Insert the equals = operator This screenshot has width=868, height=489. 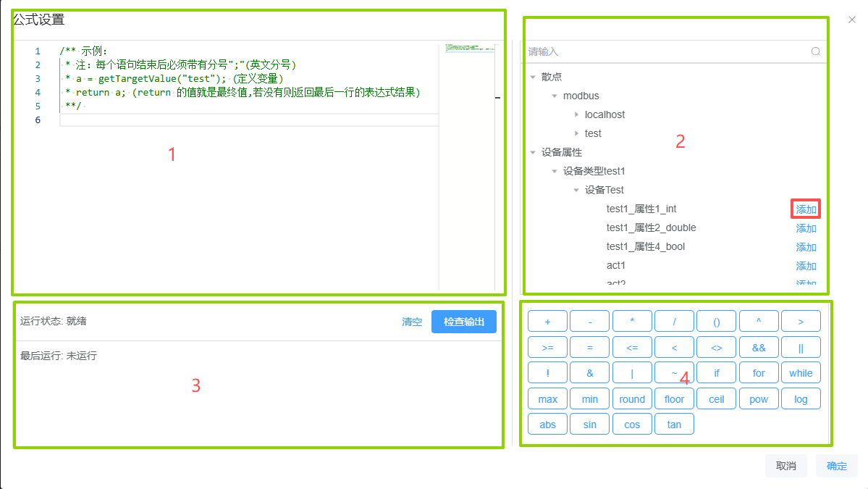click(x=589, y=347)
